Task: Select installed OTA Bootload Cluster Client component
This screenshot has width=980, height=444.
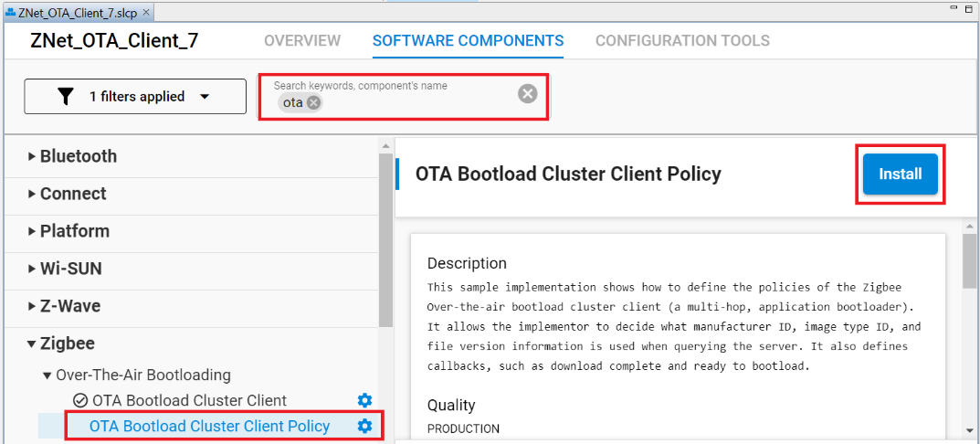Action: pyautogui.click(x=189, y=400)
